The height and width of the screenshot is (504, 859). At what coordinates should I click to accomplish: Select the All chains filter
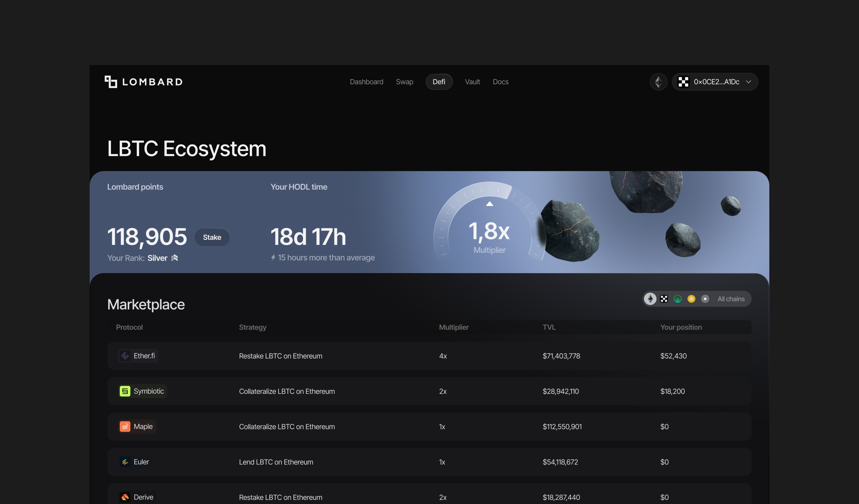(x=731, y=299)
